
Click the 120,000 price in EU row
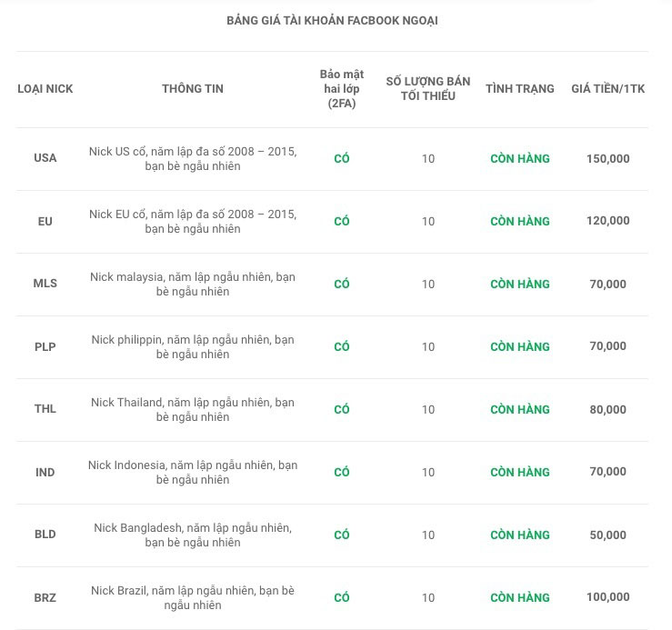point(607,221)
